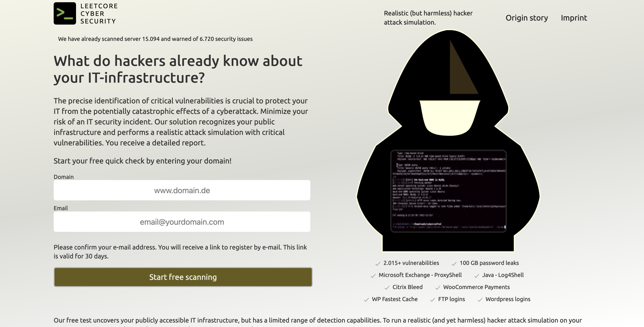
Task: Click the checkmark icon next to WP Fastest Cache
Action: 366,300
